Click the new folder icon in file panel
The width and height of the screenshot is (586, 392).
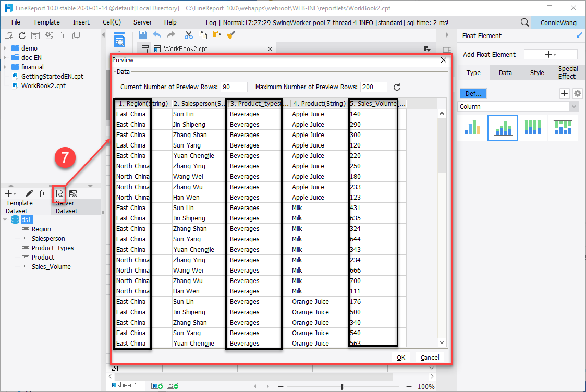click(x=8, y=35)
